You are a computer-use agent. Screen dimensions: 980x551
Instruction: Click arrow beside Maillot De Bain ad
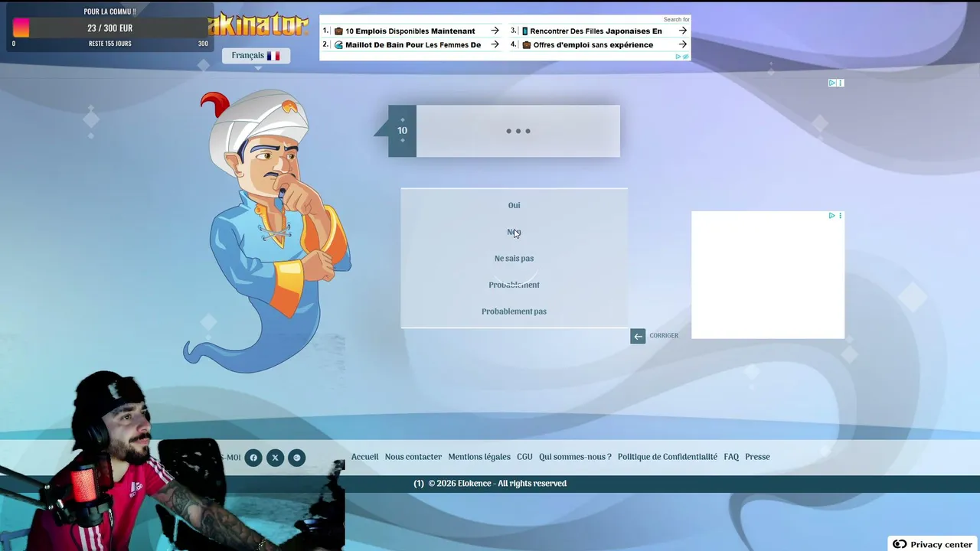(x=495, y=45)
